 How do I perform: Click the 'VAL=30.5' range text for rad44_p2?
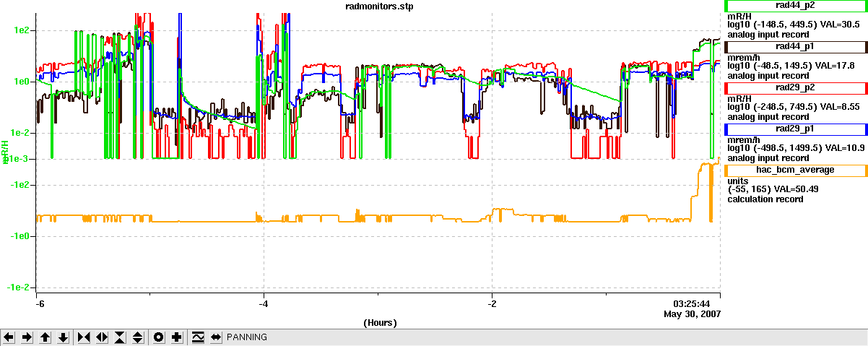point(840,25)
